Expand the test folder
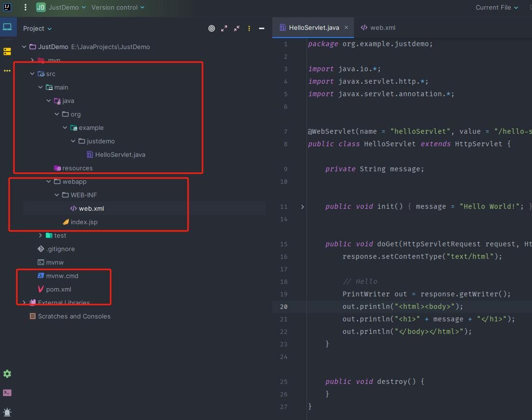532x420 pixels. point(40,235)
